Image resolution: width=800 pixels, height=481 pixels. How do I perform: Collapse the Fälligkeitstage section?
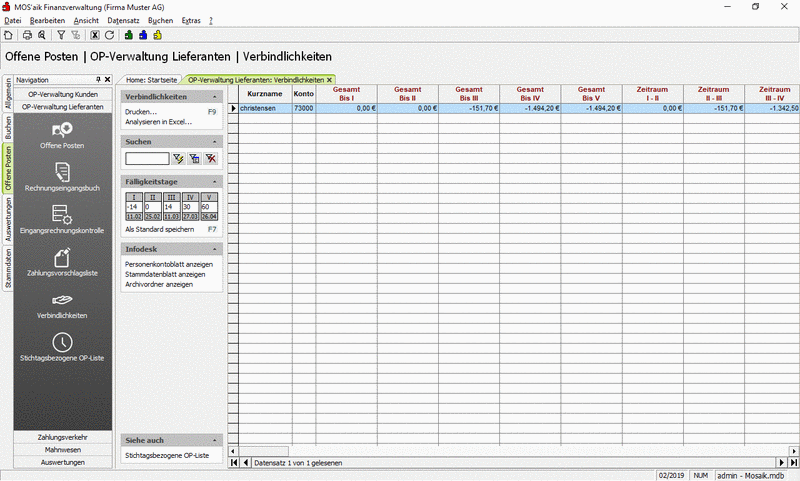214,182
